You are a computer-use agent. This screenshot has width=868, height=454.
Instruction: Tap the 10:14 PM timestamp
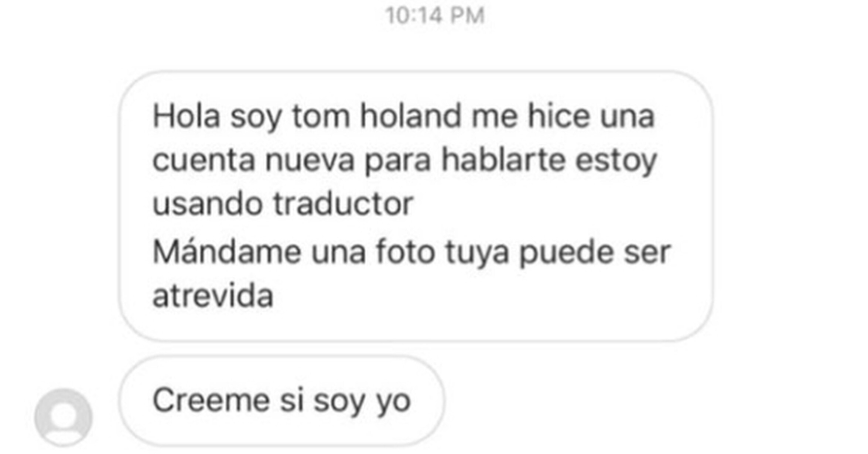click(x=435, y=16)
